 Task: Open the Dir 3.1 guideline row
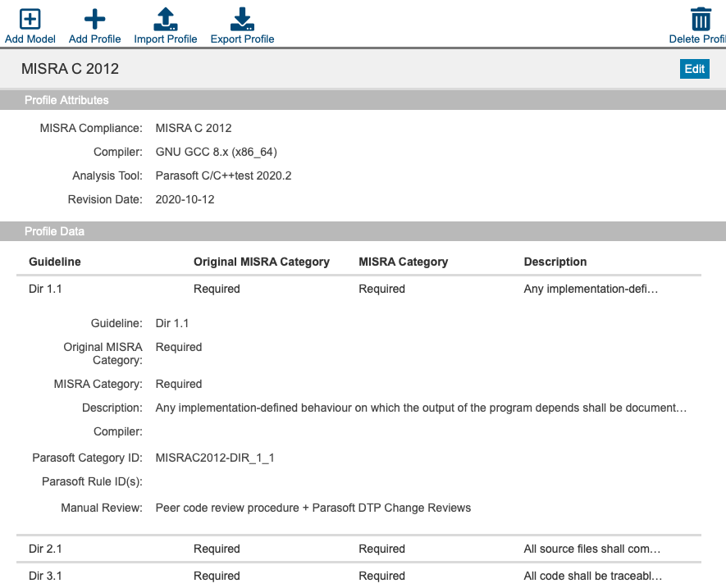[x=358, y=576]
